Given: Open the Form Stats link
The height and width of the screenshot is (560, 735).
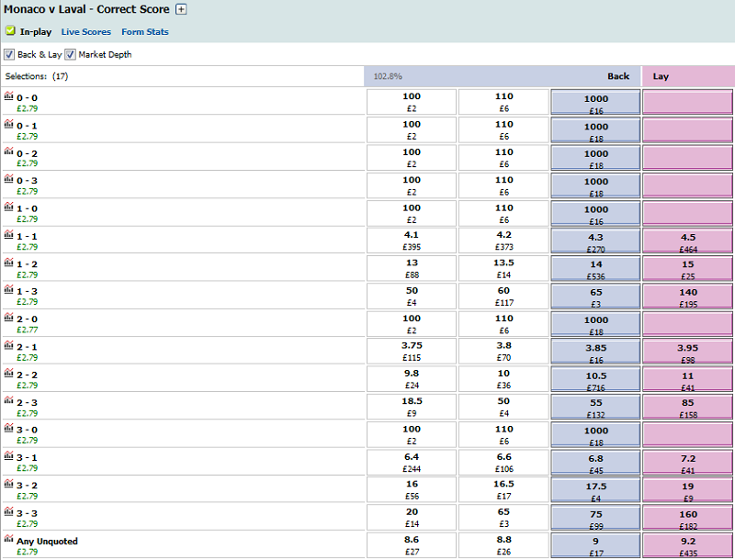Looking at the screenshot, I should 145,32.
